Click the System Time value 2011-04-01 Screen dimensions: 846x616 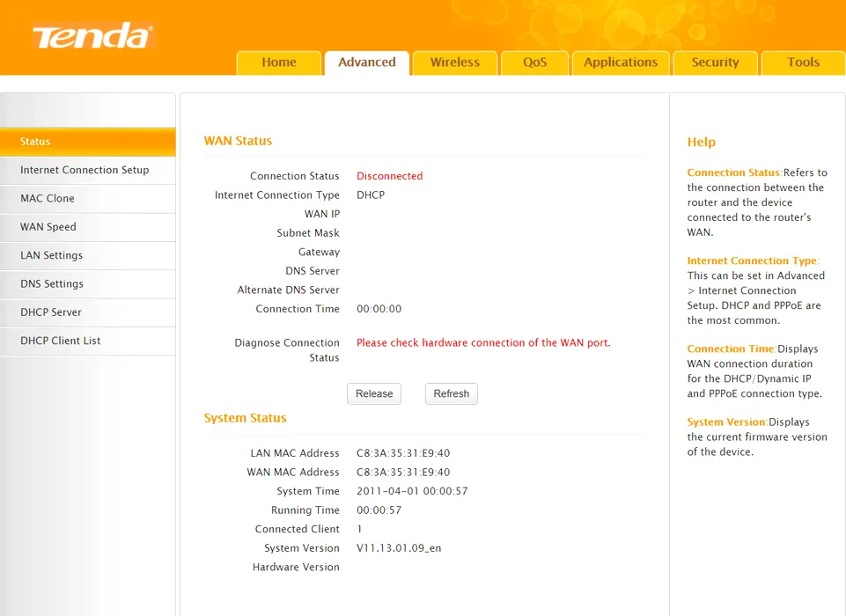412,491
